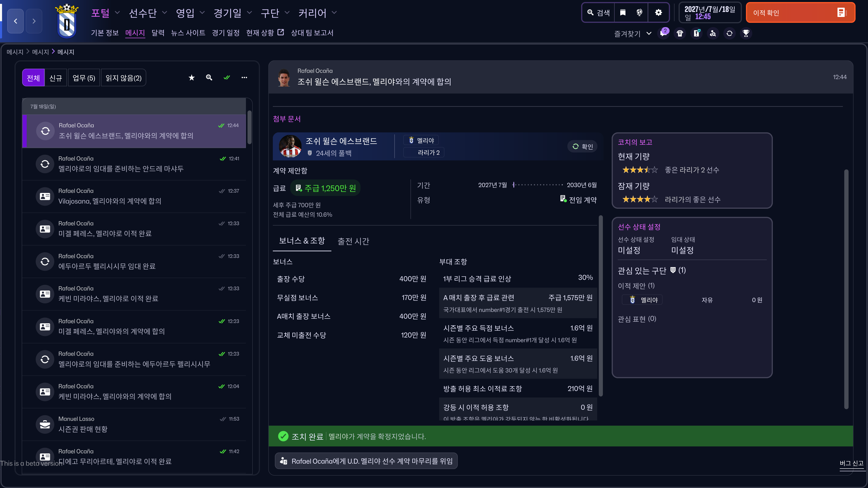This screenshot has height=488, width=868.
Task: Click the globe world icon
Action: click(639, 12)
